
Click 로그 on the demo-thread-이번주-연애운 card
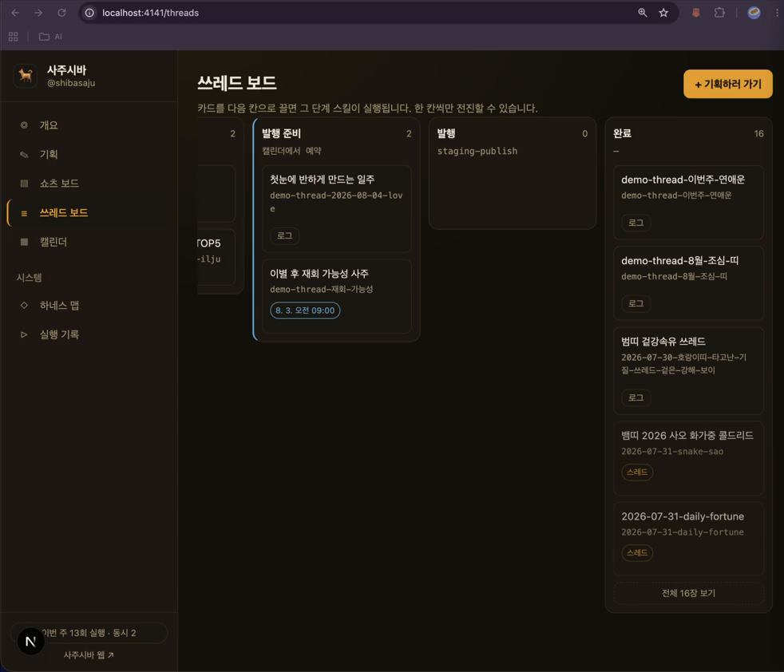(636, 223)
